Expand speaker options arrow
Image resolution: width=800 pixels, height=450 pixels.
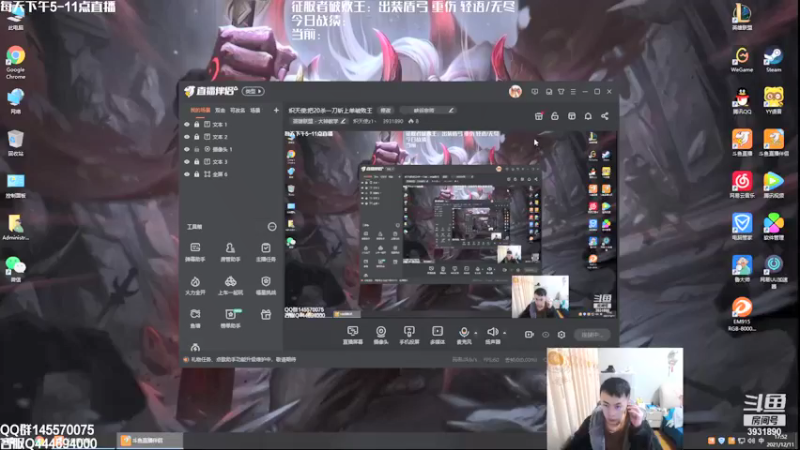point(504,333)
